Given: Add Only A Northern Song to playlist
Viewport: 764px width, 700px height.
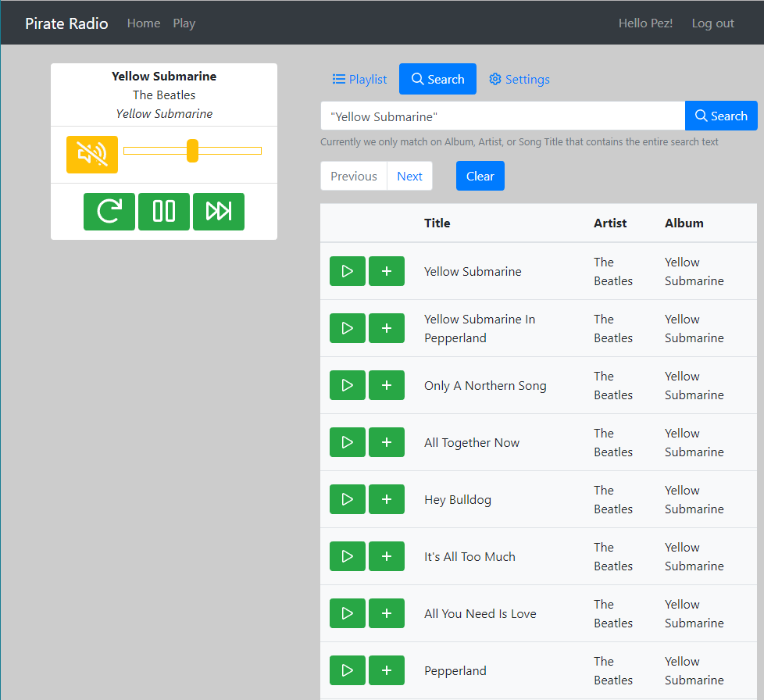Looking at the screenshot, I should coord(387,385).
